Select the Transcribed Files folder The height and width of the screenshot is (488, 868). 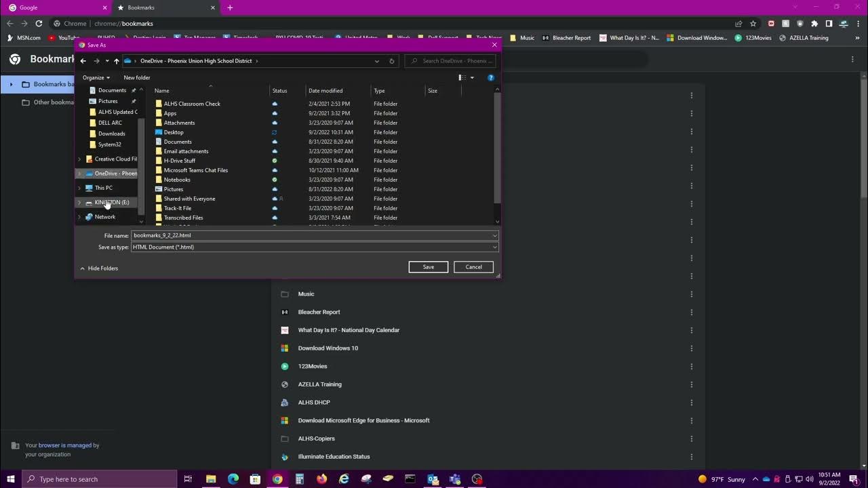(x=183, y=218)
